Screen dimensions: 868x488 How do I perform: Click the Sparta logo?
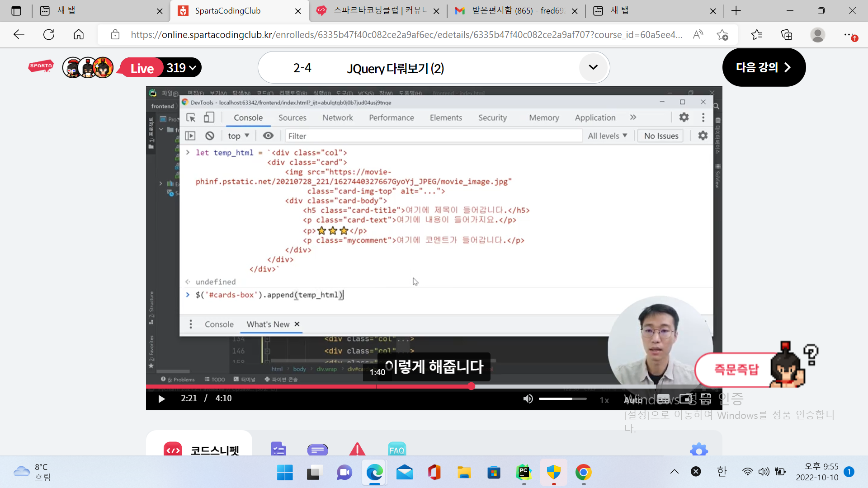(x=41, y=67)
